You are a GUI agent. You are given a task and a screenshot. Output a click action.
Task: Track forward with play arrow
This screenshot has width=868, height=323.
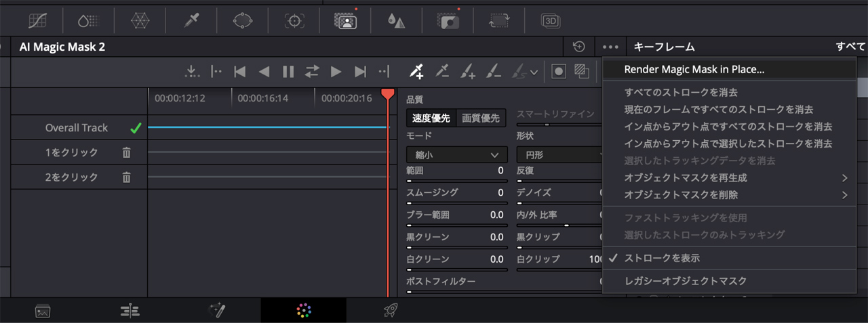pyautogui.click(x=336, y=71)
